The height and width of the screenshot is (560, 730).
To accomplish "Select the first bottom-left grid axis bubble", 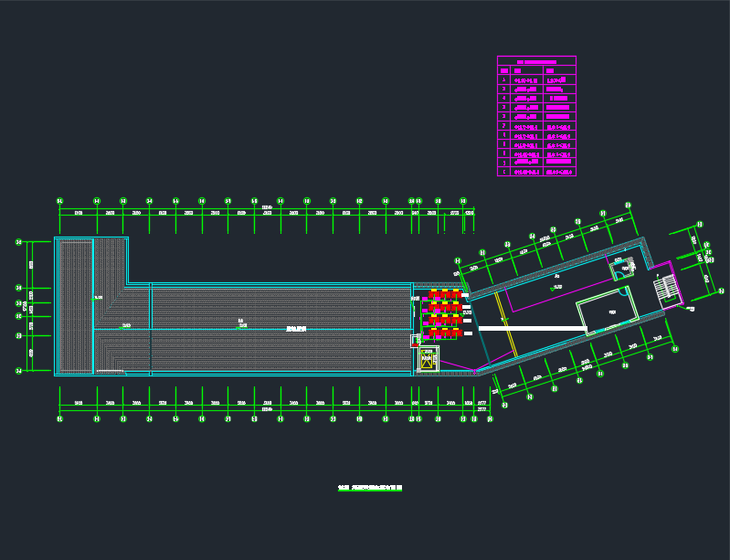I will (x=59, y=419).
